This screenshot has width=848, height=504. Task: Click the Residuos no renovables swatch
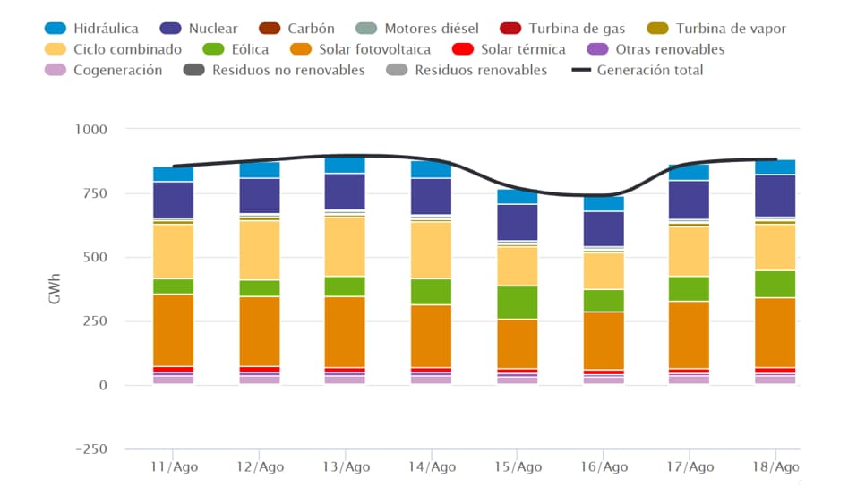pos(193,70)
